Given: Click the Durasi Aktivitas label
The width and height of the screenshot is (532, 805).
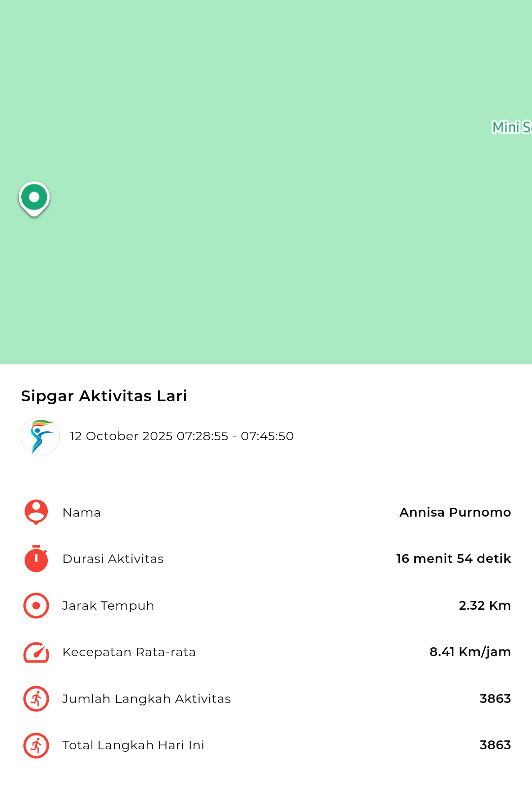Looking at the screenshot, I should pos(113,559).
